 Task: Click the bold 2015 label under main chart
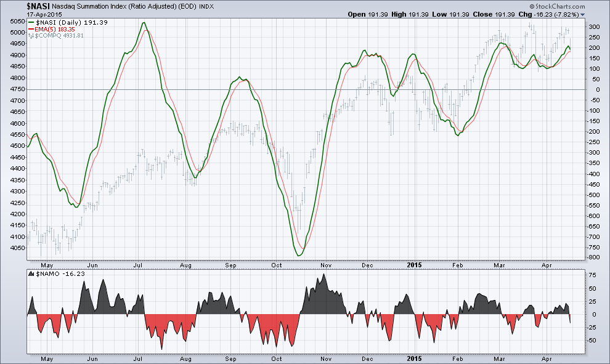tap(414, 265)
